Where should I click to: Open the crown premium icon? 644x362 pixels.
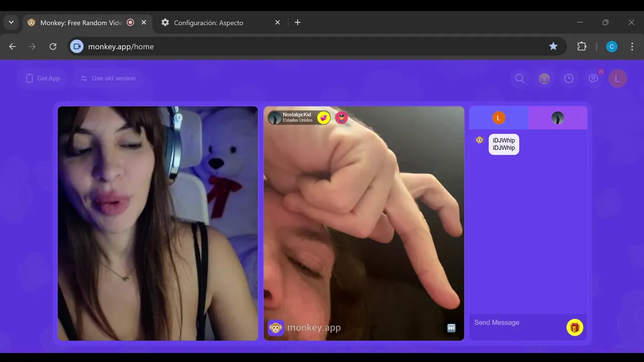click(x=544, y=78)
